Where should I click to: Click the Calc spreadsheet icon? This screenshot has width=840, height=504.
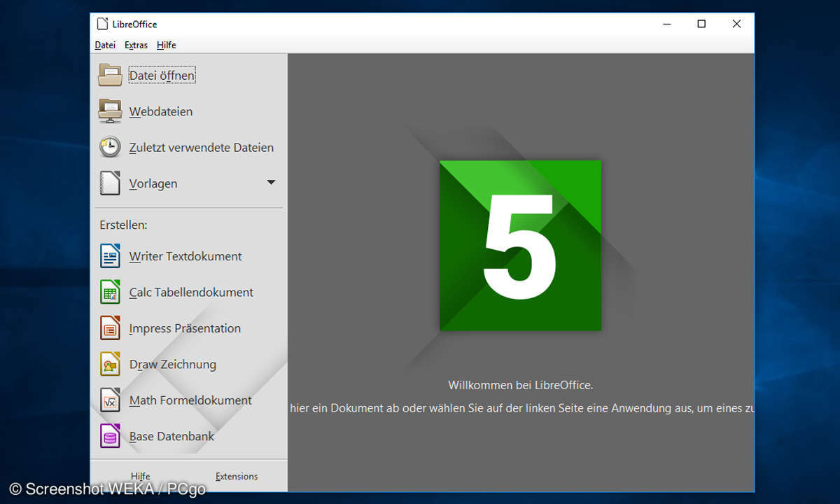coord(110,292)
